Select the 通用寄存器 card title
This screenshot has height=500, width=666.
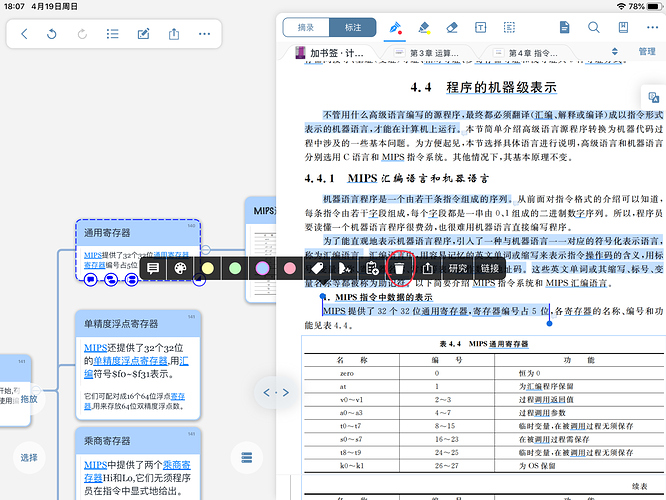coord(107,233)
